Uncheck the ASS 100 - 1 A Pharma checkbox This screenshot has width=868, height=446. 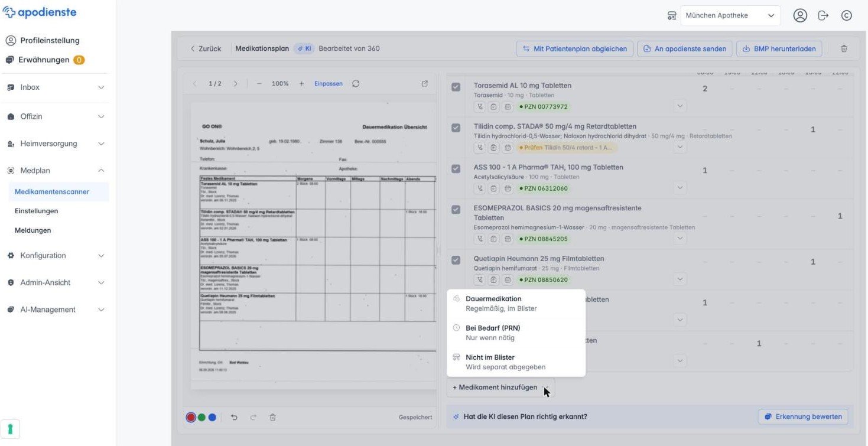pos(456,168)
